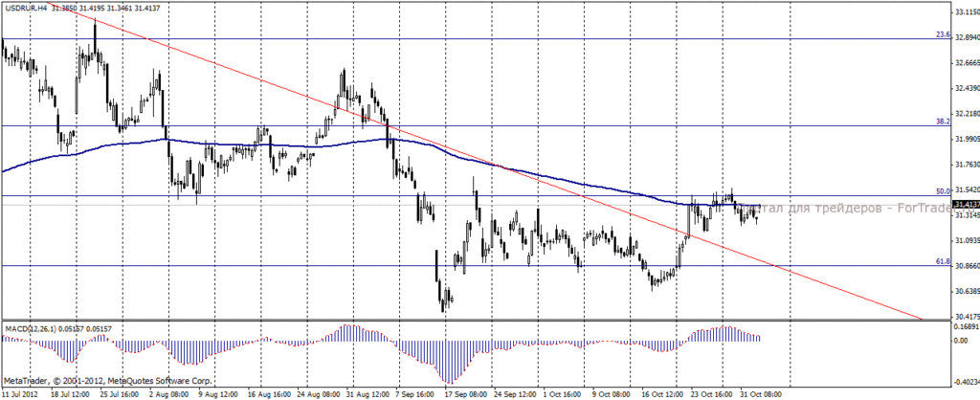Click the MACD zero level 0.00 label

[961, 341]
